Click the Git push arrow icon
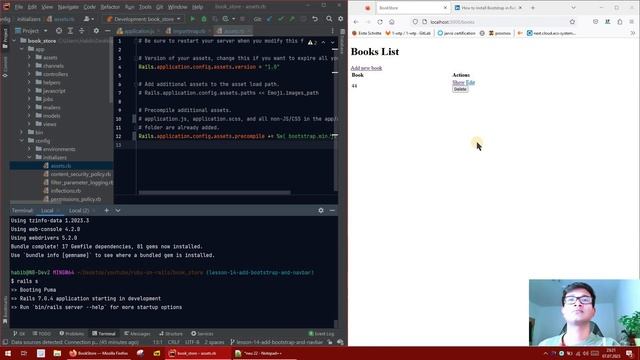Image resolution: width=640 pixels, height=360 pixels. pos(292,19)
